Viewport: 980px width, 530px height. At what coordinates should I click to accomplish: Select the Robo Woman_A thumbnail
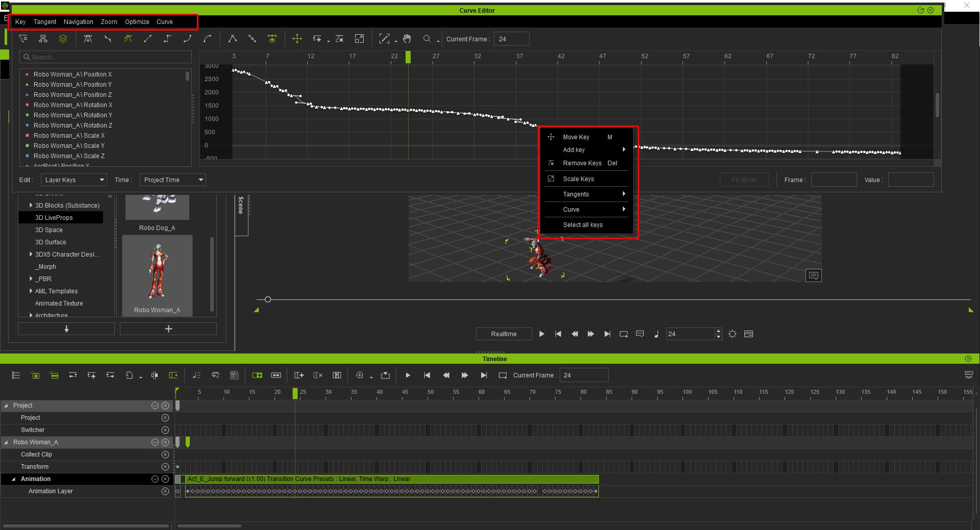coord(157,275)
